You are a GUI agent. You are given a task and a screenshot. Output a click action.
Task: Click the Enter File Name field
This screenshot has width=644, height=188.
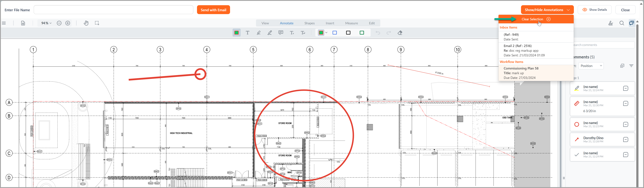pos(113,10)
